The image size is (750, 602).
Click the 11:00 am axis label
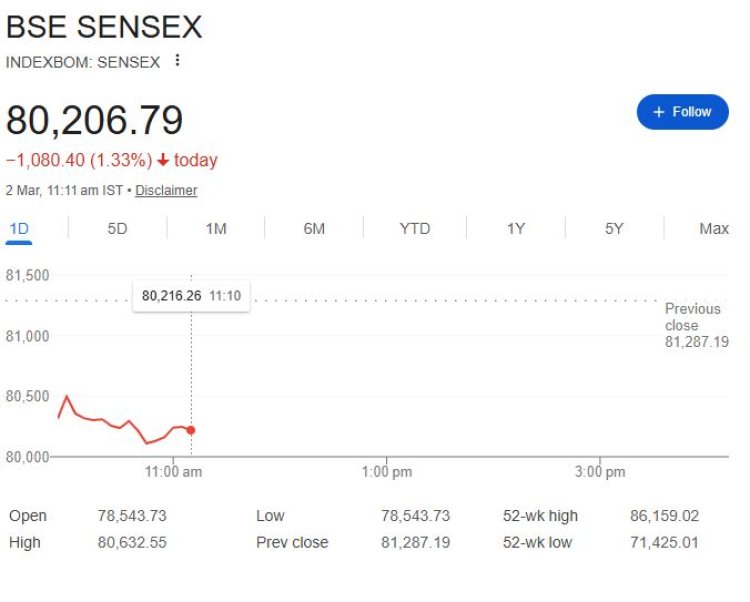(174, 471)
